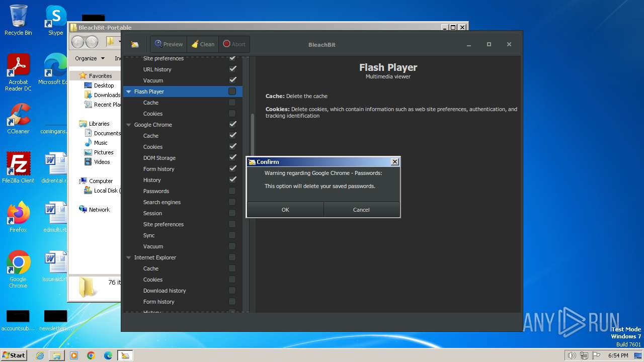
Task: Select the edmulti document icon on desktop
Action: click(55, 217)
